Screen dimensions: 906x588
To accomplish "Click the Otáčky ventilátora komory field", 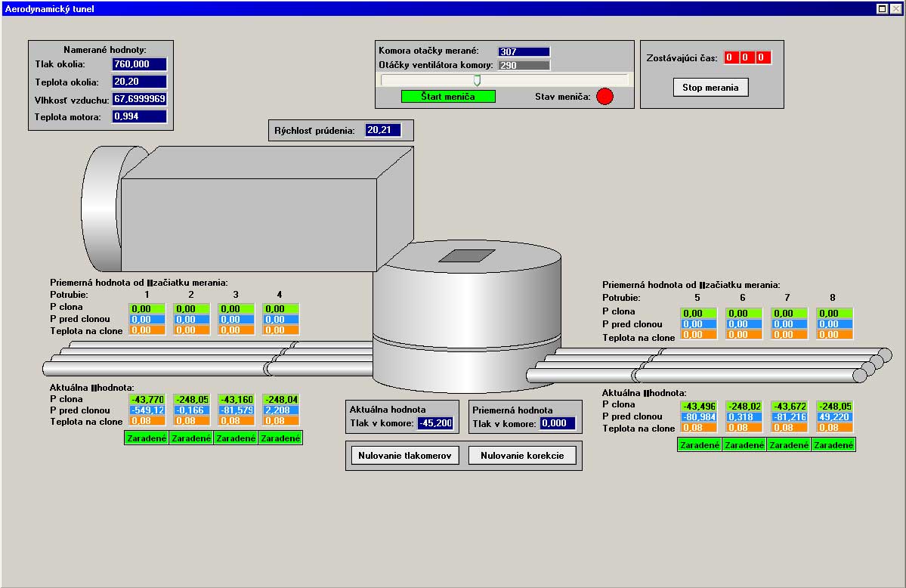I will coord(524,66).
